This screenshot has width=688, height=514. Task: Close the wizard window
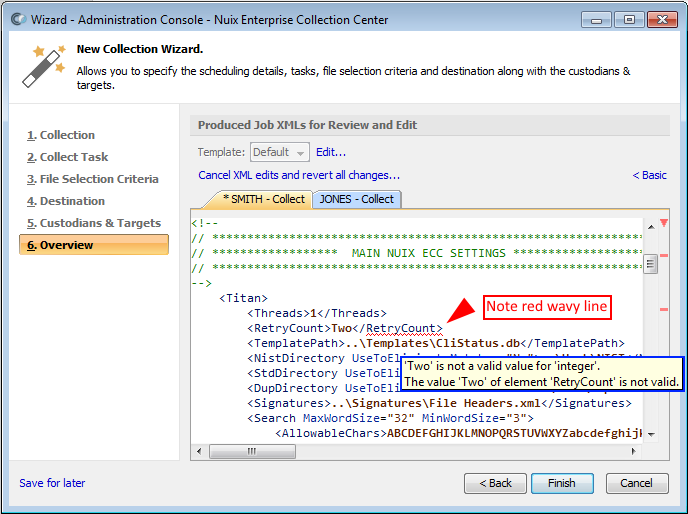point(663,20)
